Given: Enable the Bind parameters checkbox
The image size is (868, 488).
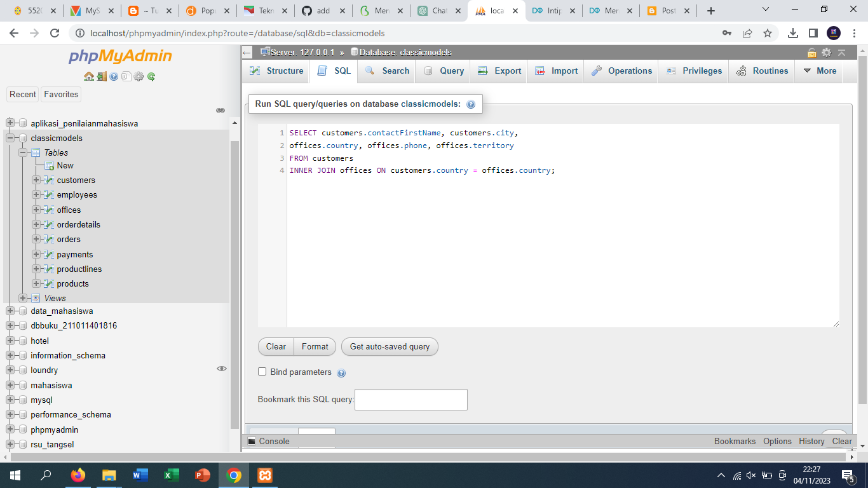Looking at the screenshot, I should (x=262, y=372).
